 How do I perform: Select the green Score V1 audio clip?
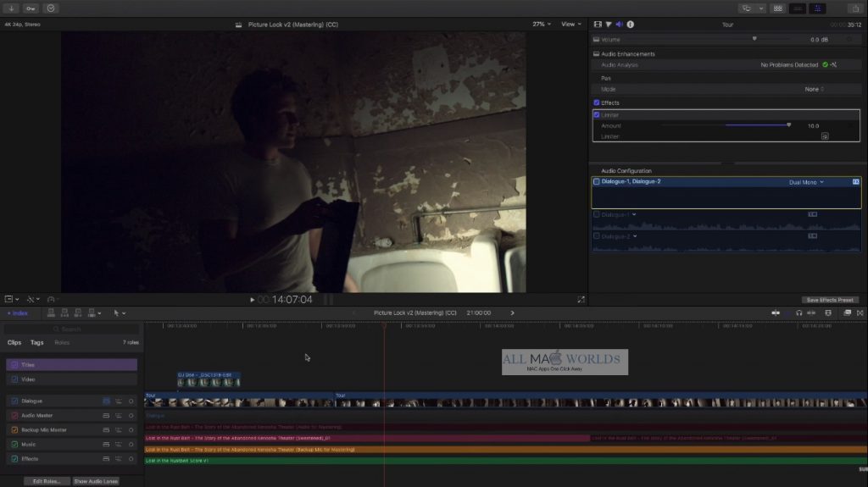point(505,461)
